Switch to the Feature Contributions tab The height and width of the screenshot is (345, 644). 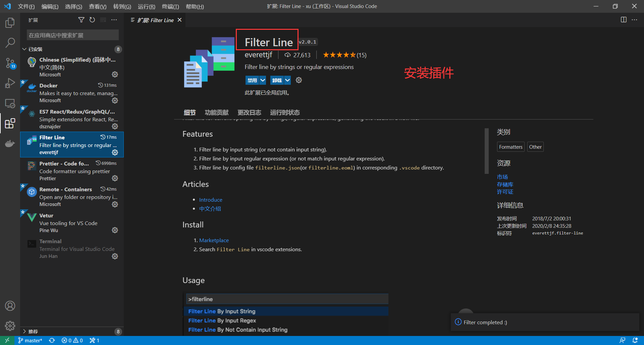217,113
